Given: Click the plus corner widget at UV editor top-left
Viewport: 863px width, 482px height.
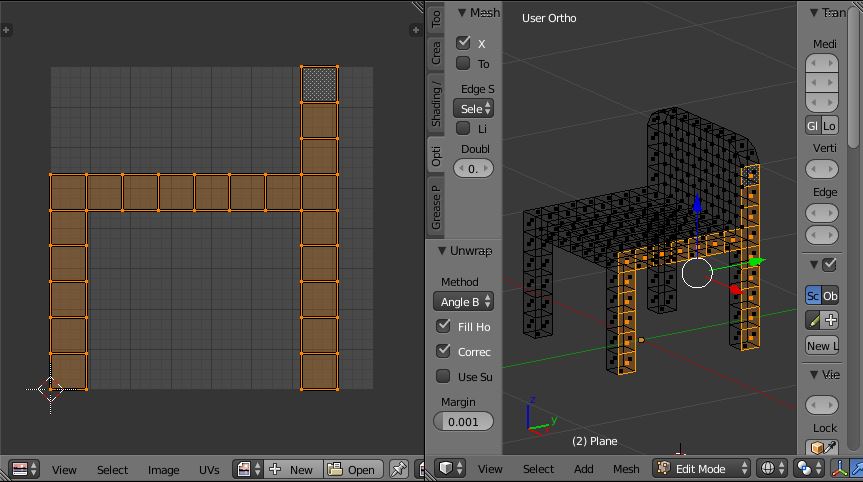Looking at the screenshot, I should pos(6,30).
